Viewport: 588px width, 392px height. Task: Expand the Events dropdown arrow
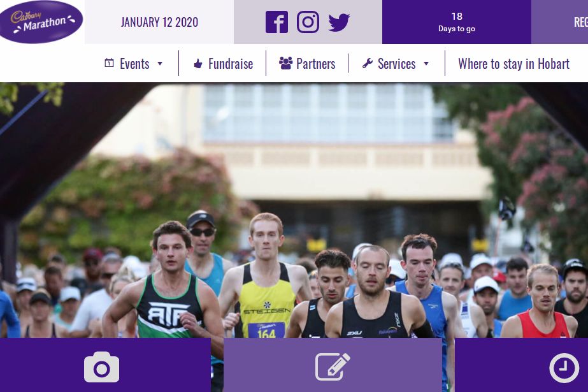point(160,63)
